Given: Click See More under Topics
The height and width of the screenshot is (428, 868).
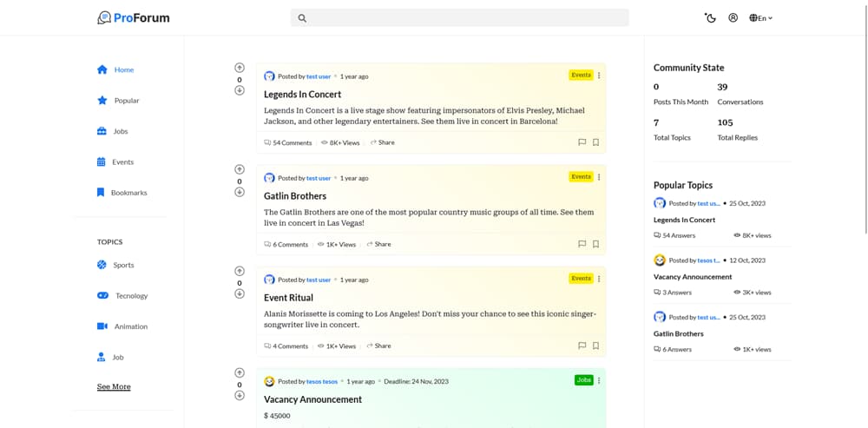Looking at the screenshot, I should [114, 386].
